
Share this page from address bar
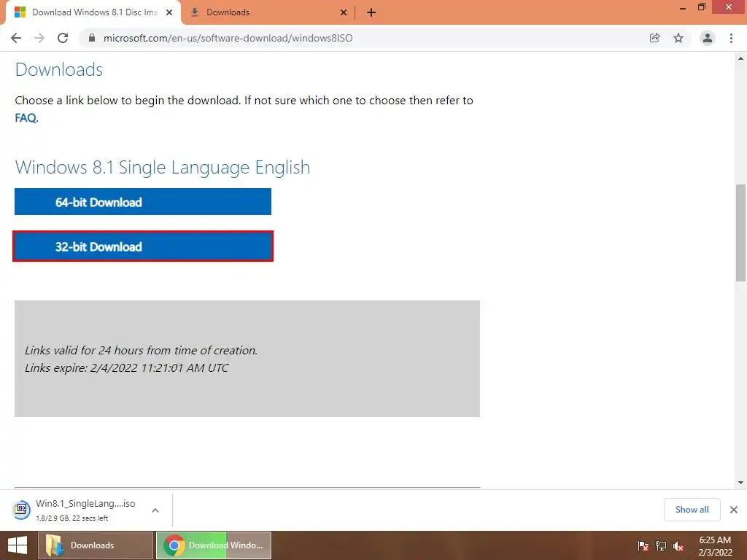(x=654, y=38)
